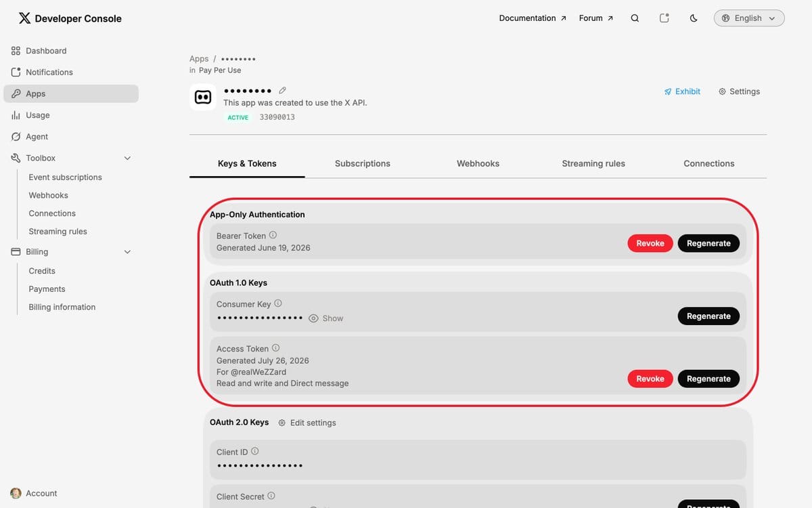Open Connections under Toolbox sidebar

(x=52, y=213)
